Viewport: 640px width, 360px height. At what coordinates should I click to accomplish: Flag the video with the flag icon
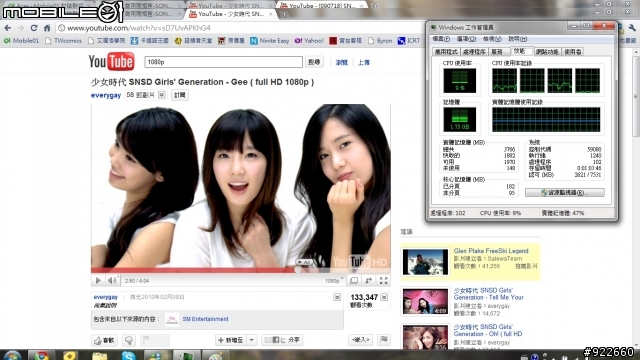(x=384, y=340)
